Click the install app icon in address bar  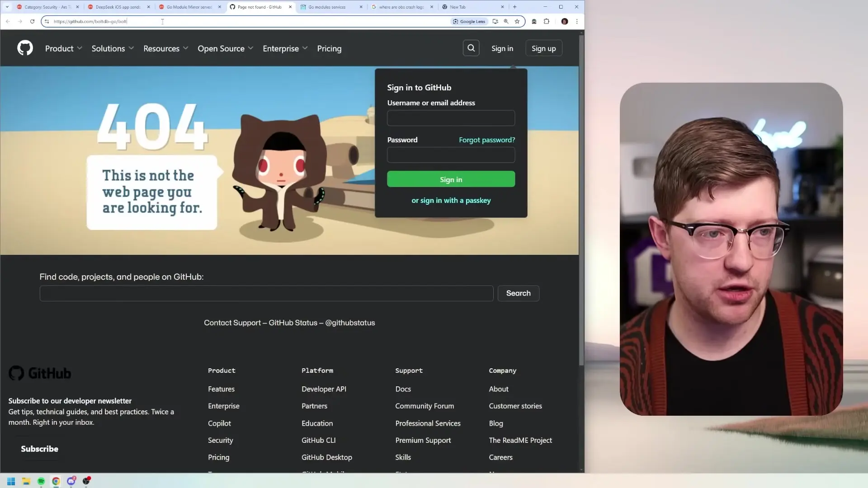[x=495, y=21]
